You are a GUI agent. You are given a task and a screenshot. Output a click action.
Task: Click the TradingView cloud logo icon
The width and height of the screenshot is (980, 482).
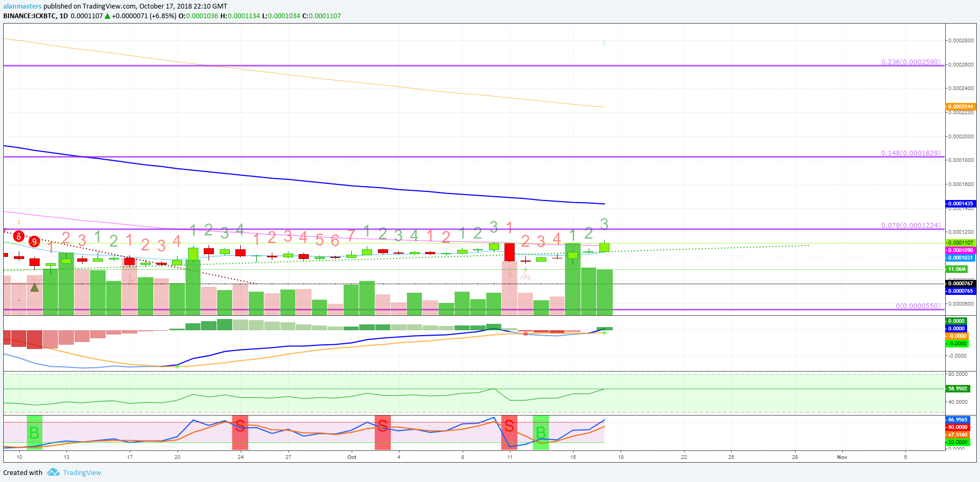53,472
